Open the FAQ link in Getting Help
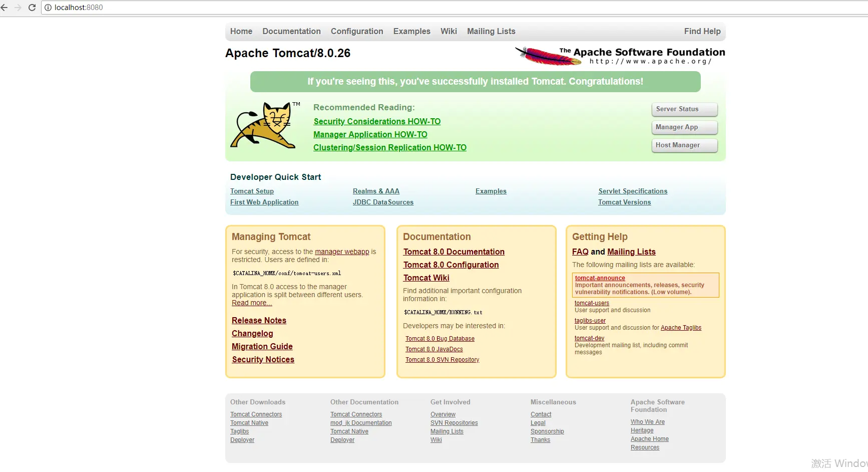Image resolution: width=868 pixels, height=472 pixels. (580, 252)
